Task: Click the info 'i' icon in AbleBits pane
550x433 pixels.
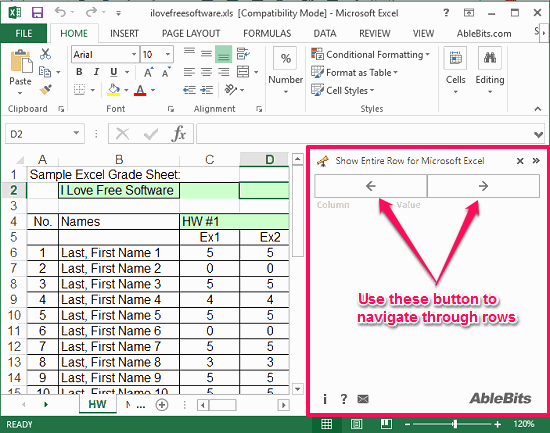Action: coord(325,399)
